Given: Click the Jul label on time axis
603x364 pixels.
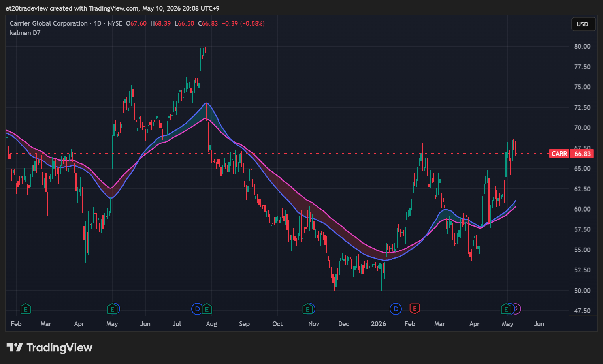Looking at the screenshot, I should (177, 324).
